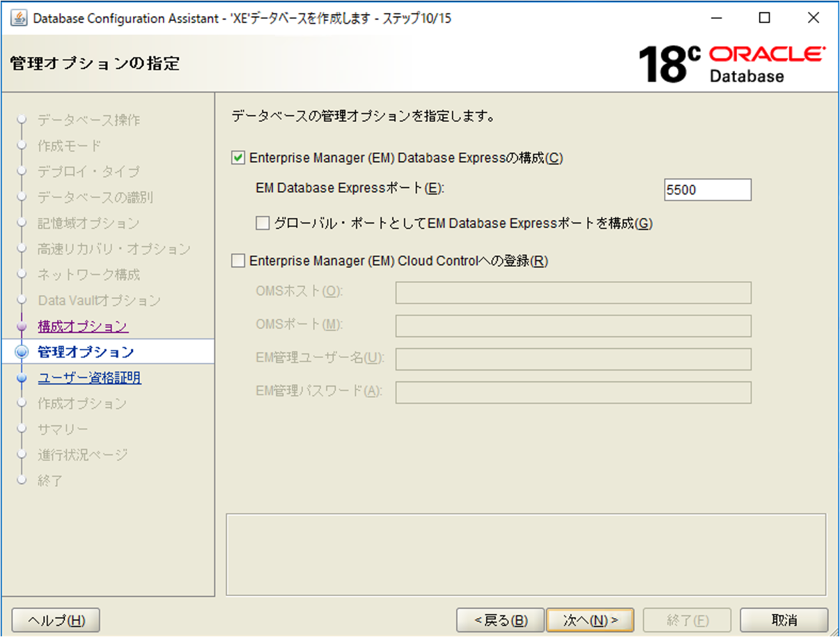This screenshot has height=637, width=840.
Task: Click the 次へ(N) button
Action: coord(590,620)
